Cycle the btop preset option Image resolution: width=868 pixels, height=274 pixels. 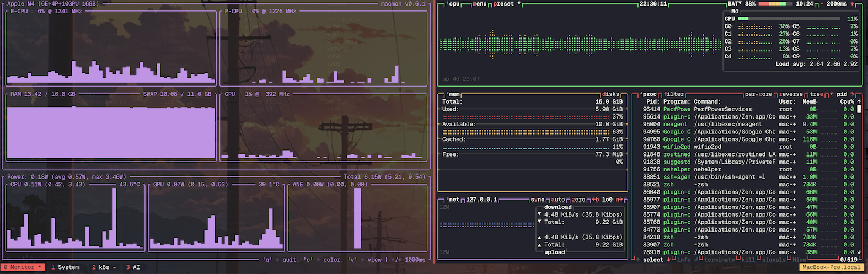507,4
